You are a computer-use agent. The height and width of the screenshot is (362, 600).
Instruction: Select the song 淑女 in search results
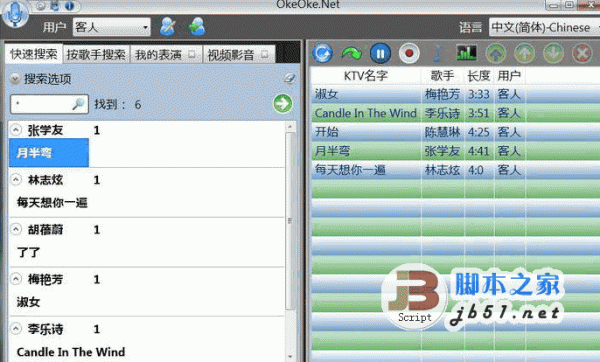(28, 302)
